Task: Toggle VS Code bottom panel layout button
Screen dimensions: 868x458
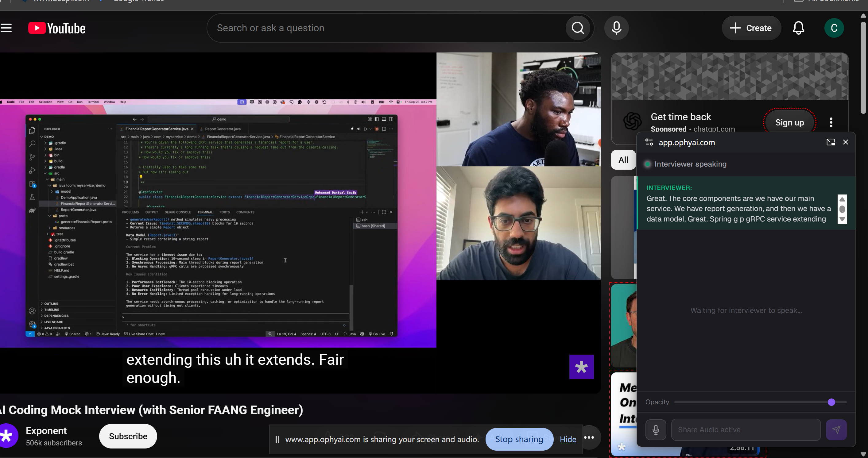Action: pos(384,119)
